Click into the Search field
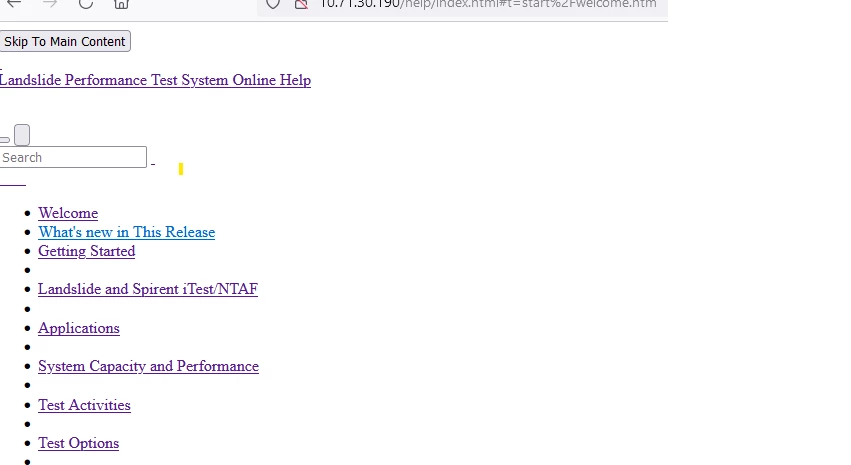 point(73,157)
